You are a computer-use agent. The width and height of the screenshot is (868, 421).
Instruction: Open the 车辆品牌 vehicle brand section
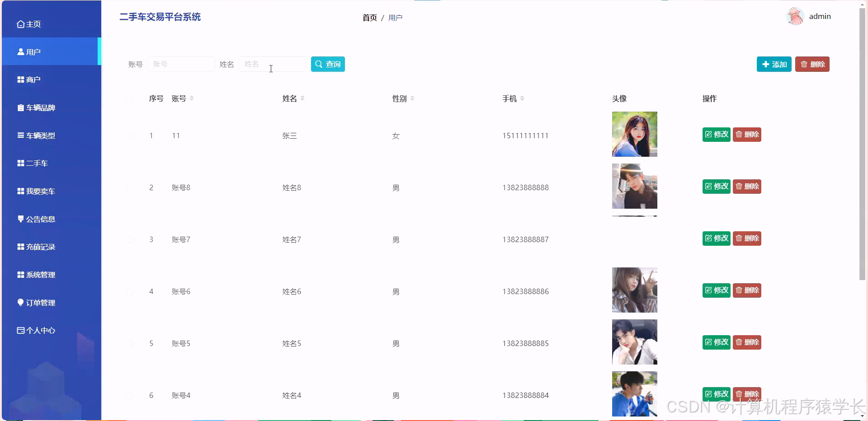[40, 108]
